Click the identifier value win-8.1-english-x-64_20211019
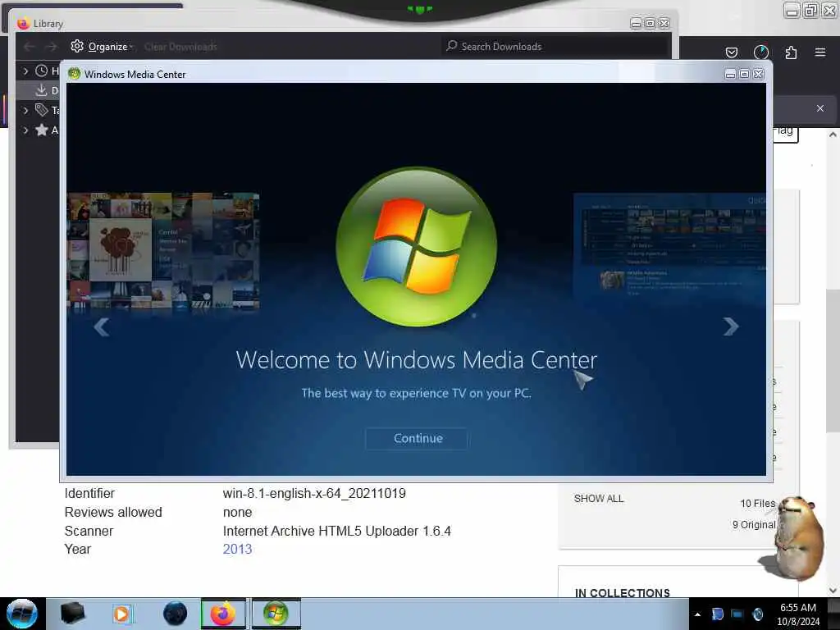 point(314,493)
